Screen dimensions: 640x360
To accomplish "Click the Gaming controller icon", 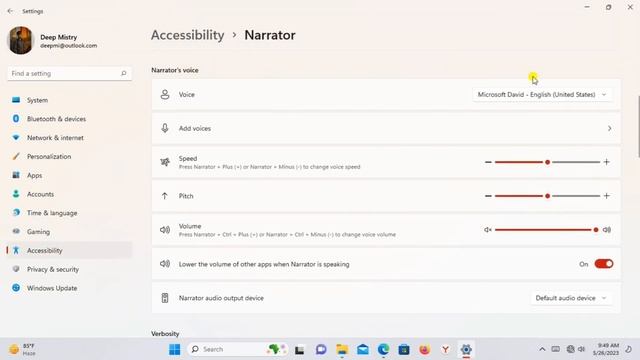I will tap(16, 231).
